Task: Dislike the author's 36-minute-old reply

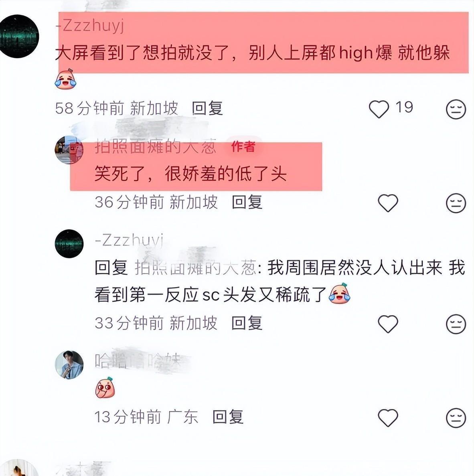Action: pos(456,203)
